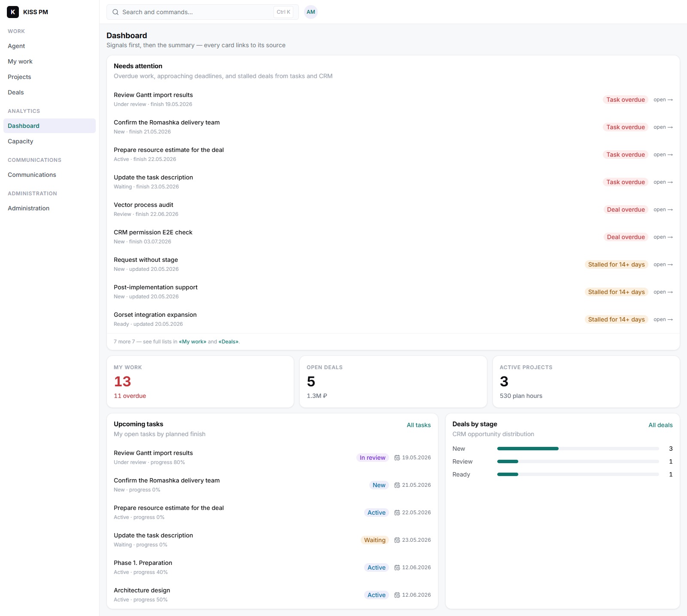Click Stalled badge for Request without stage
Image resolution: width=687 pixels, height=616 pixels.
(x=617, y=264)
